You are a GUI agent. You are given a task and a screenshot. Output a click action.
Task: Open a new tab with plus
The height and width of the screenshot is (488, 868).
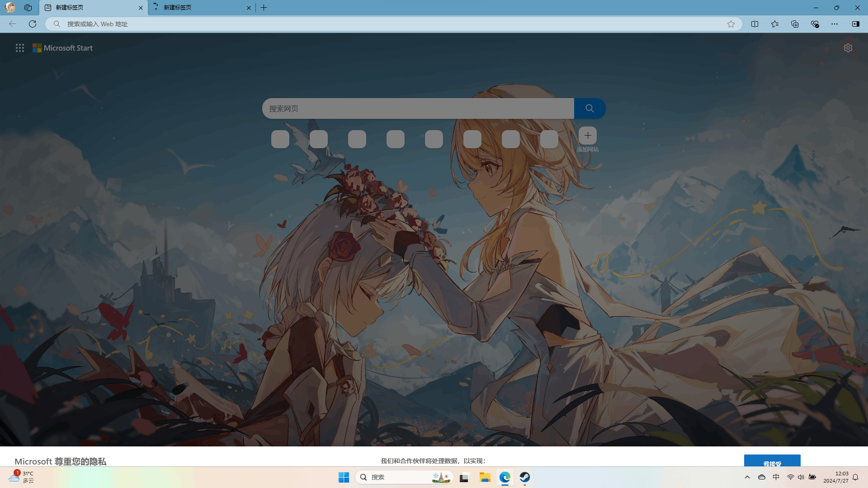coord(264,8)
